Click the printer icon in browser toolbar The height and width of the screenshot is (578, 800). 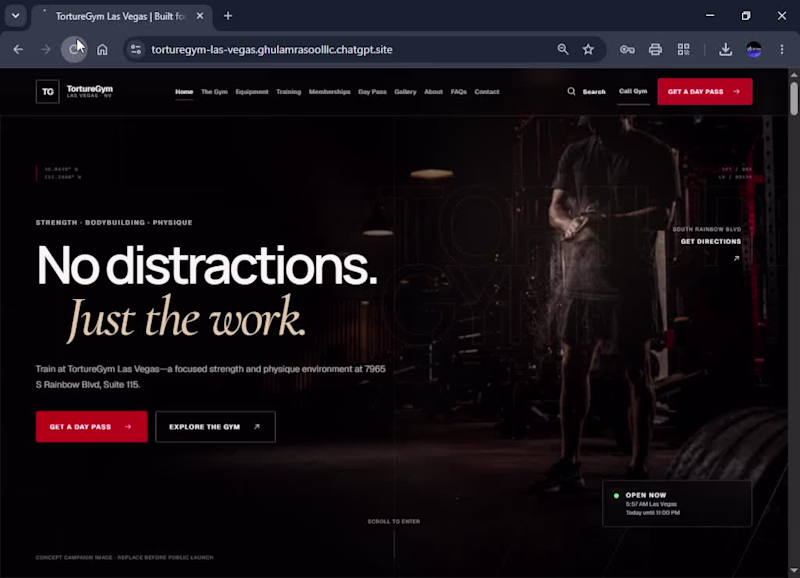656,49
